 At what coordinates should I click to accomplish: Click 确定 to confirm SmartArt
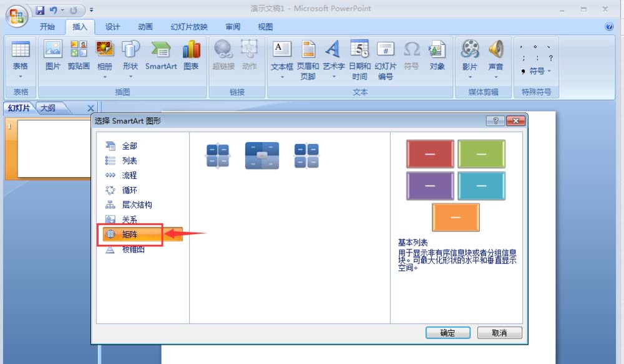pyautogui.click(x=447, y=333)
